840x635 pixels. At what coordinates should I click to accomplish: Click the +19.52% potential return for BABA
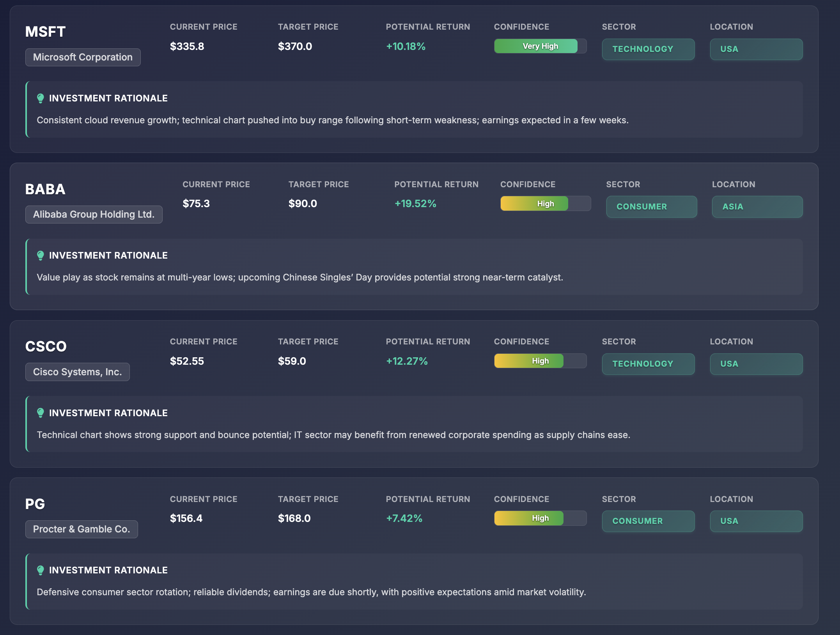[x=415, y=203]
